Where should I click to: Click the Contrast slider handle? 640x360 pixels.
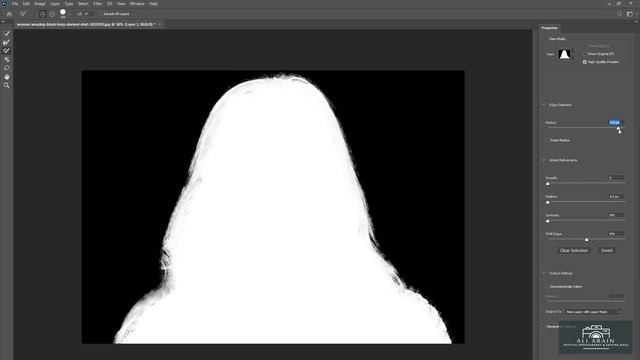tap(548, 221)
